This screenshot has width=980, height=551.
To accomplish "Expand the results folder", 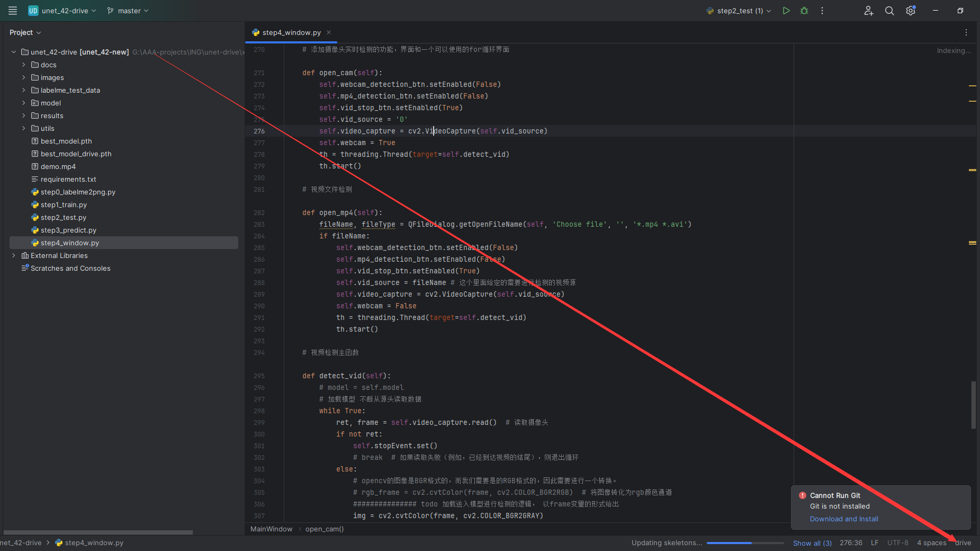I will click(x=23, y=115).
